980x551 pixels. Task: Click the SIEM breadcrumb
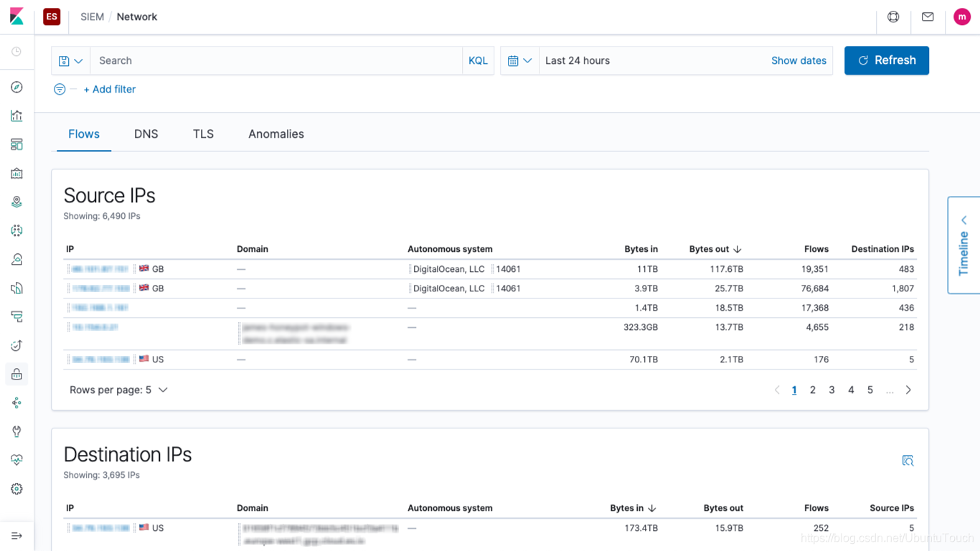coord(92,17)
